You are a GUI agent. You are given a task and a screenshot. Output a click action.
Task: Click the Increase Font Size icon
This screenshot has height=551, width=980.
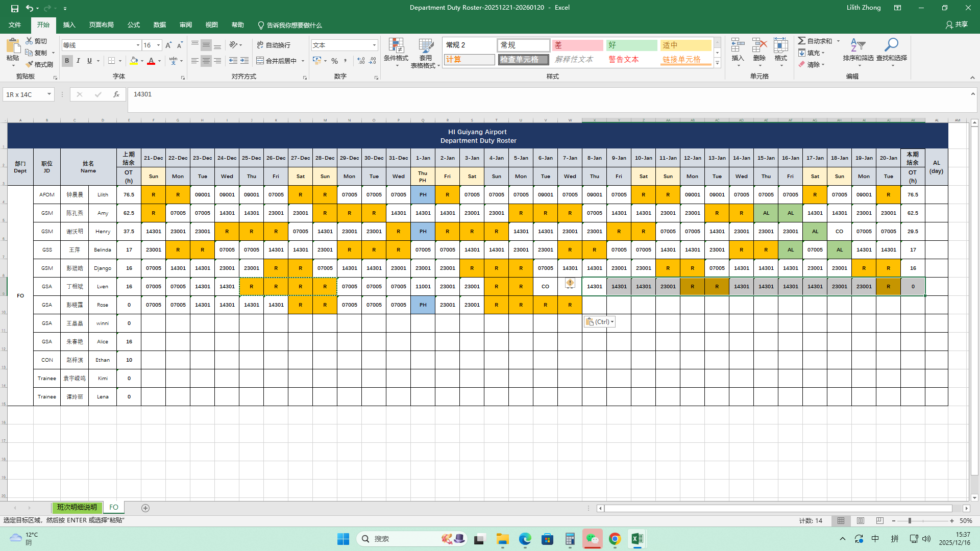tap(168, 45)
